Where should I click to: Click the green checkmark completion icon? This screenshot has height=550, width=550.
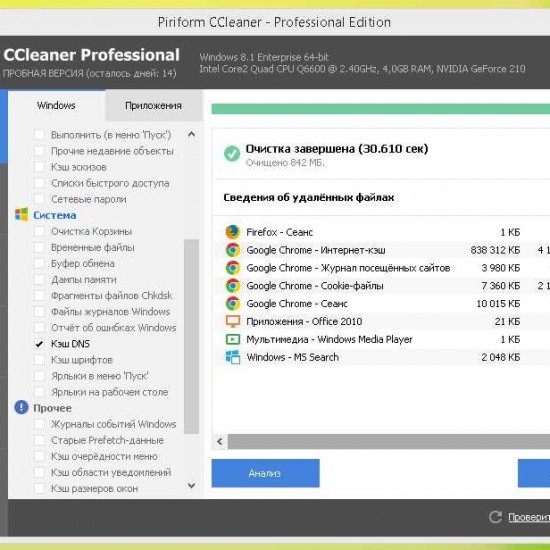[232, 153]
